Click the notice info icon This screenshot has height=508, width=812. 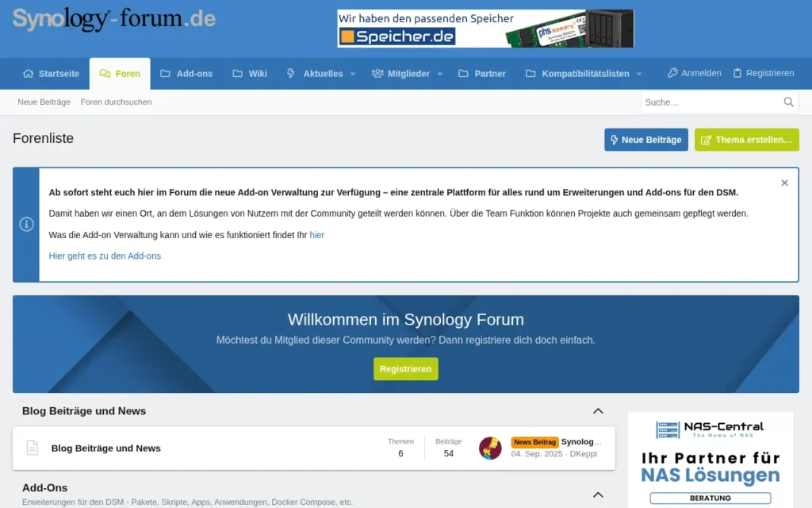point(26,225)
